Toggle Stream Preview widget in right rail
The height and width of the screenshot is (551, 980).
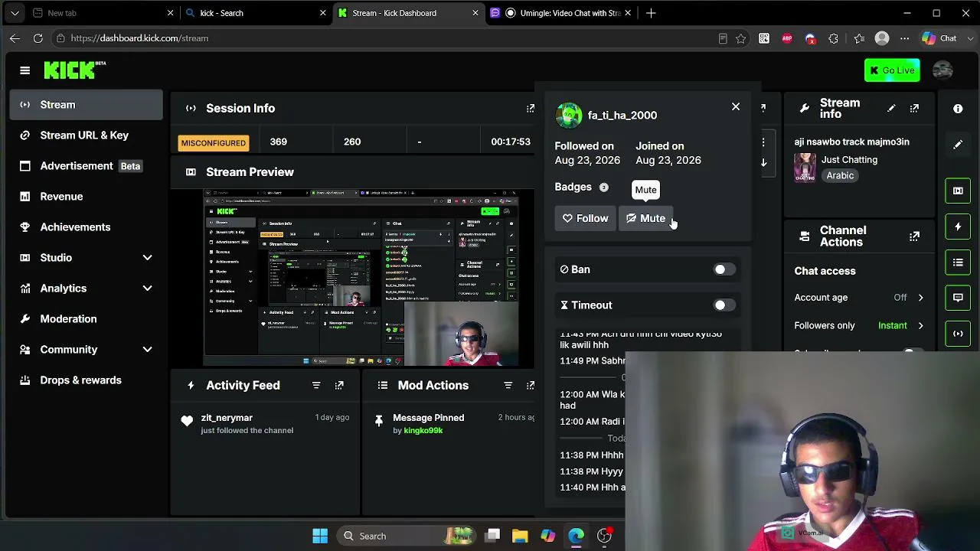click(x=958, y=191)
